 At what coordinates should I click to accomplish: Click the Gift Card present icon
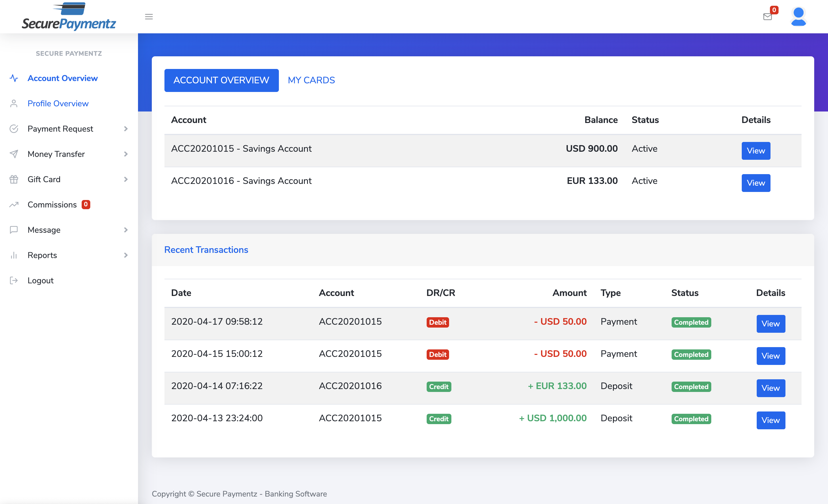[x=14, y=179]
